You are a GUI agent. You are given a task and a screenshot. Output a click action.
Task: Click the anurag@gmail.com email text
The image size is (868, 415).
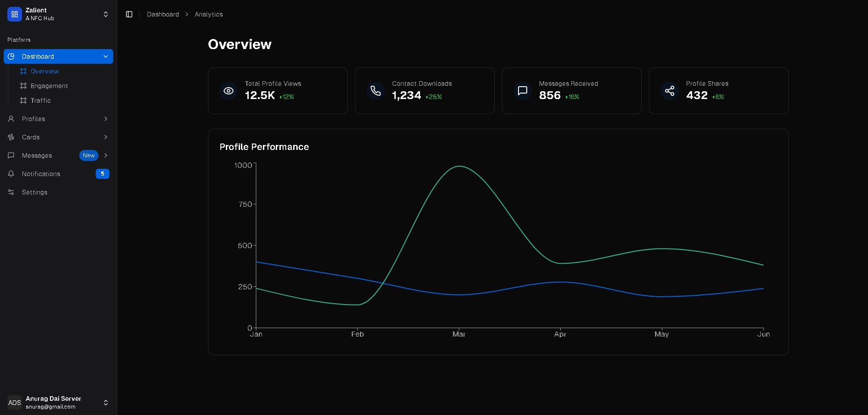tap(50, 407)
